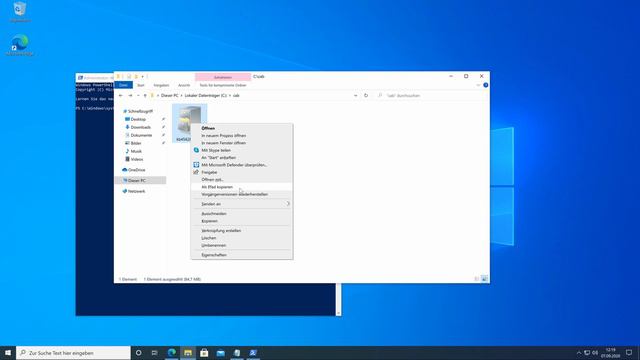Click 'Löschen' in the context menu

click(209, 238)
